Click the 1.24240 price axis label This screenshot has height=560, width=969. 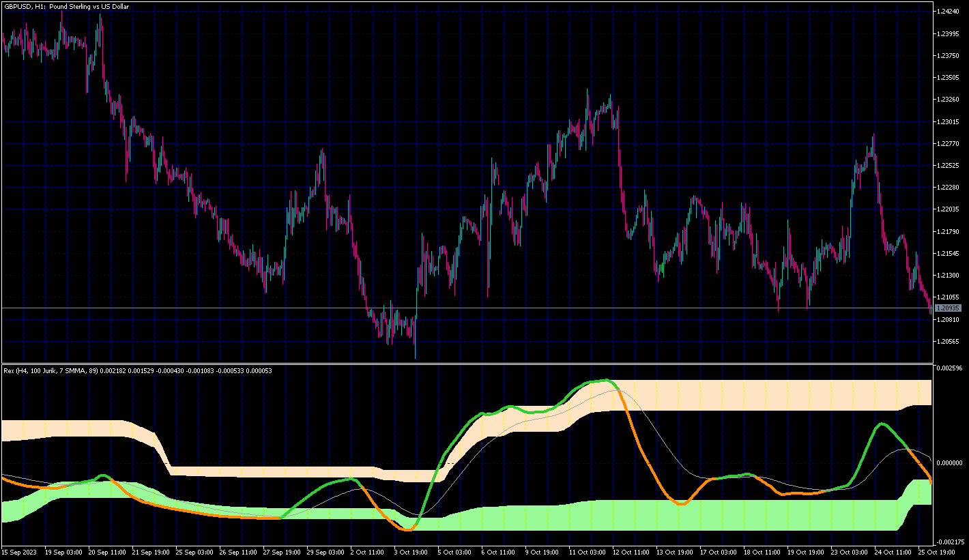pyautogui.click(x=949, y=12)
